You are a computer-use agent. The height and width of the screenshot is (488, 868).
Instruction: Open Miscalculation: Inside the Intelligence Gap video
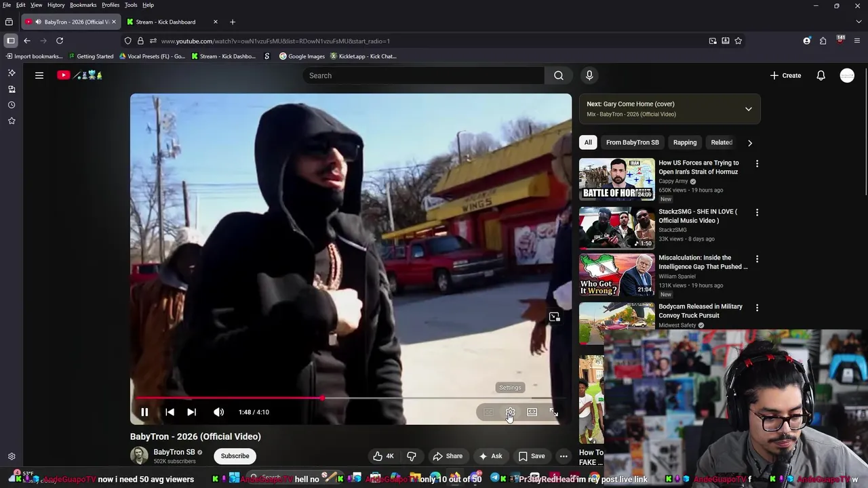pos(703,262)
